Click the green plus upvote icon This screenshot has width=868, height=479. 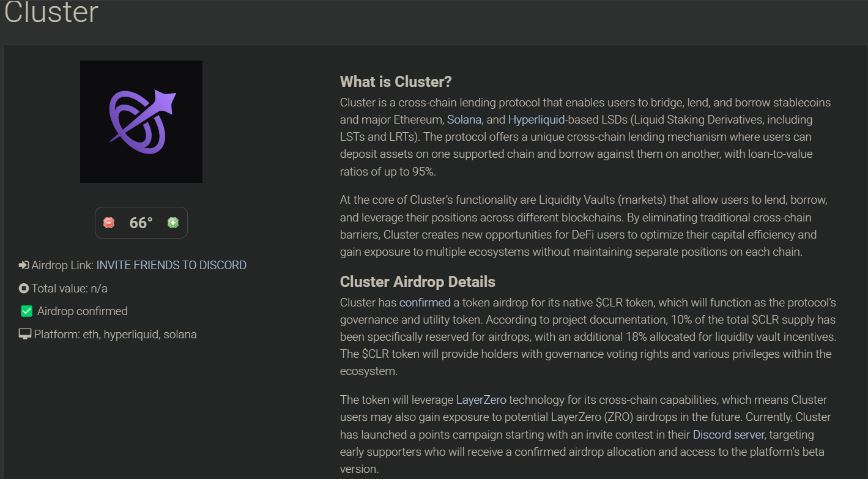point(173,223)
